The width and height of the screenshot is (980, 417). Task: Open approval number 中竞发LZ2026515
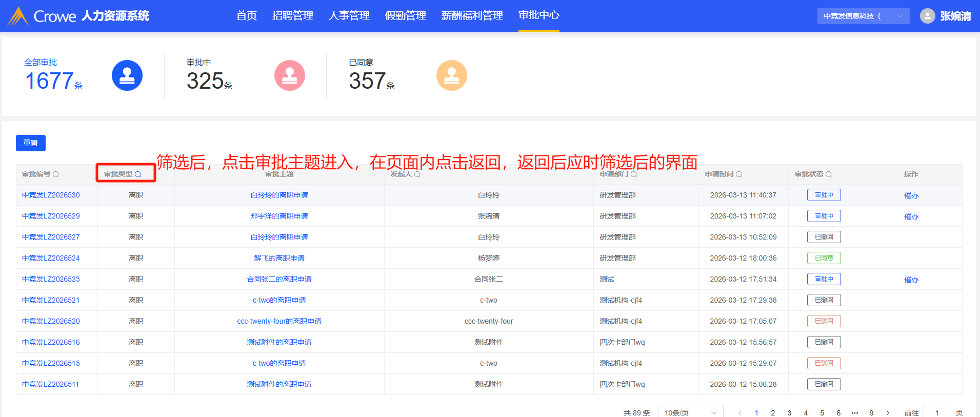[51, 363]
